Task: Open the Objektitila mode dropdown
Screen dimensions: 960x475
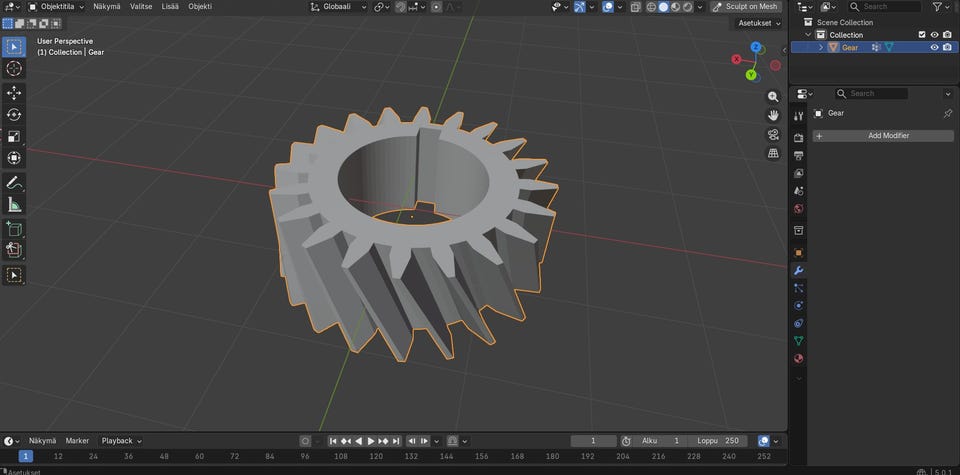Action: (x=55, y=7)
